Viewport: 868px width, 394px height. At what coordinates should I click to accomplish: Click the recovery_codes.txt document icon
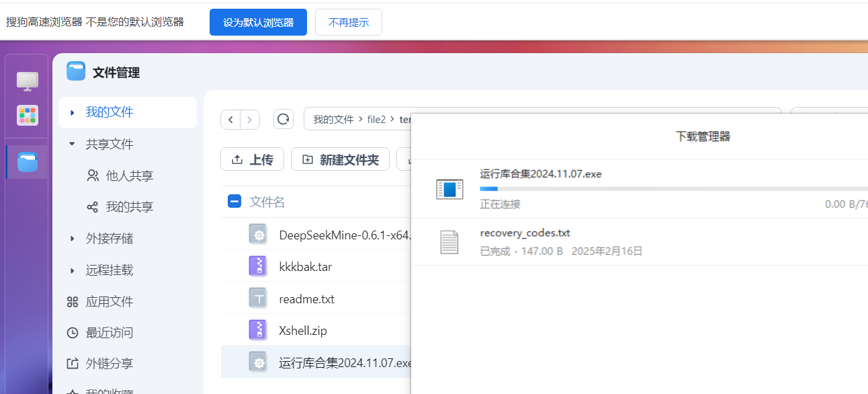coord(449,242)
